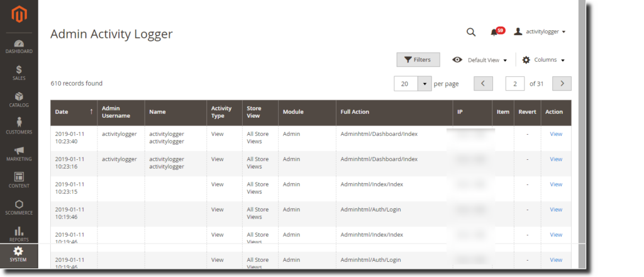Expand the activitylogger account dropdown

[540, 31]
